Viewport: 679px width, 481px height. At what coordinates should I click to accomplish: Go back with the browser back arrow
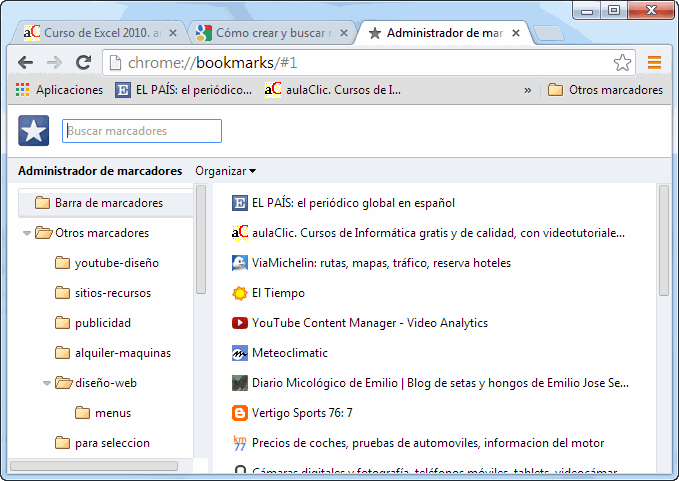[26, 63]
